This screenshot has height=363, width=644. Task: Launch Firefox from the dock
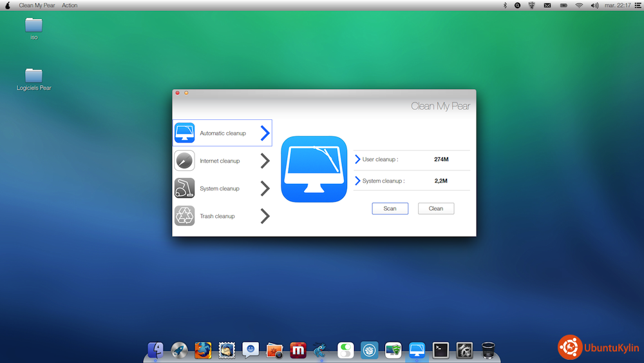[203, 350]
